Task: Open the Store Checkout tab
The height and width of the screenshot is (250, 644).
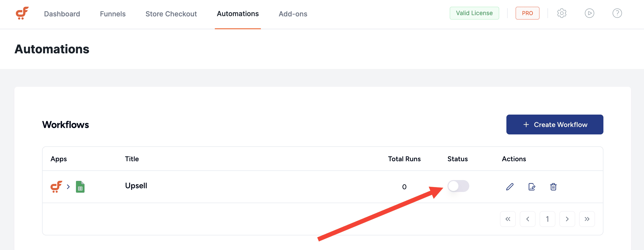Action: click(x=171, y=14)
